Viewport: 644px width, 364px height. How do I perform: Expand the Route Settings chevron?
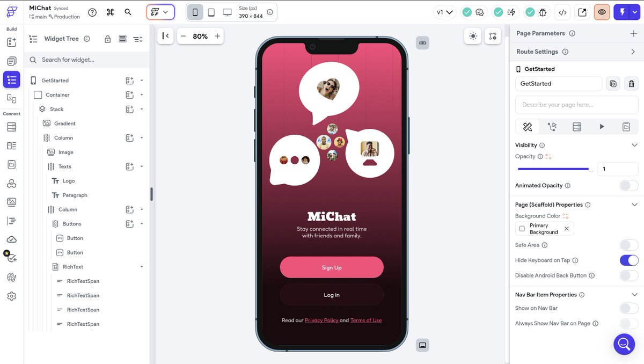click(x=633, y=52)
